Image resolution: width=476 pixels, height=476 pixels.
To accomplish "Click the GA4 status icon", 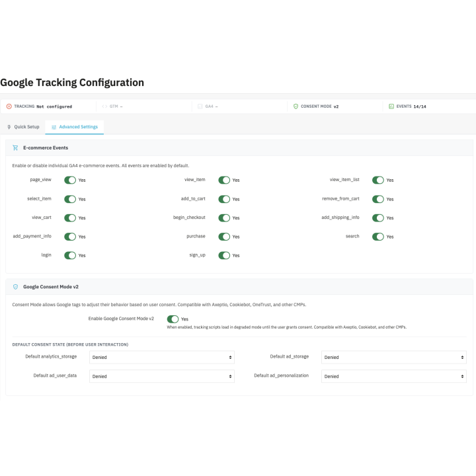I will click(200, 106).
